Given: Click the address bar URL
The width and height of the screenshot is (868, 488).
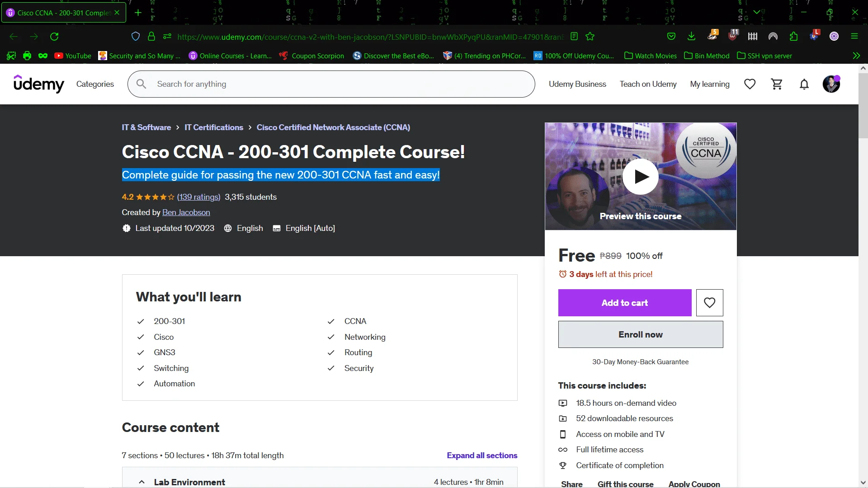Looking at the screenshot, I should click(371, 37).
